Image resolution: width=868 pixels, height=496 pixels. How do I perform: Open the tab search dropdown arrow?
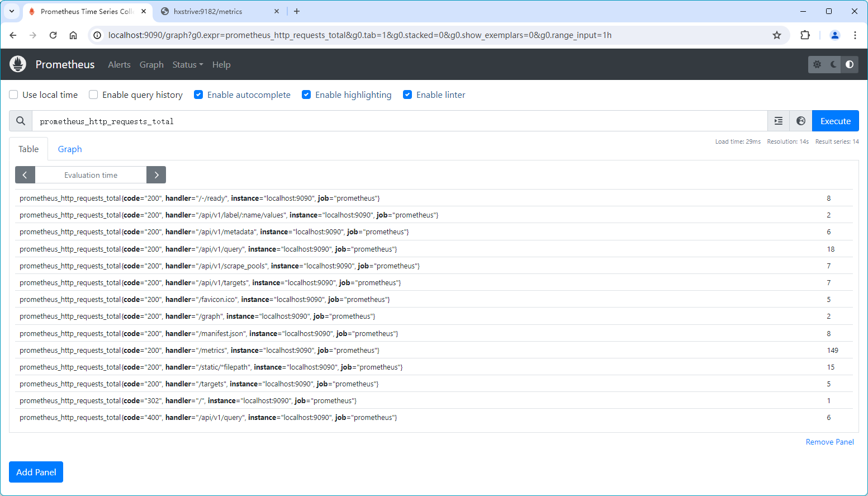[12, 11]
